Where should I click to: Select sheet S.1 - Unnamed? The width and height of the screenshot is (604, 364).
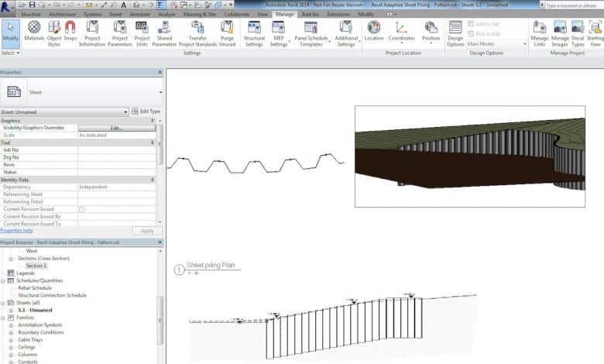point(35,310)
